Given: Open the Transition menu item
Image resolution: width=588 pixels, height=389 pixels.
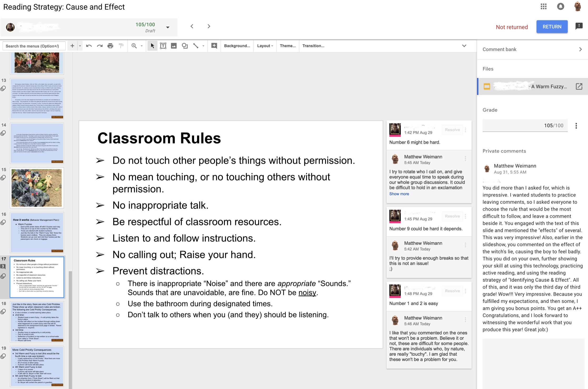Looking at the screenshot, I should click(313, 46).
